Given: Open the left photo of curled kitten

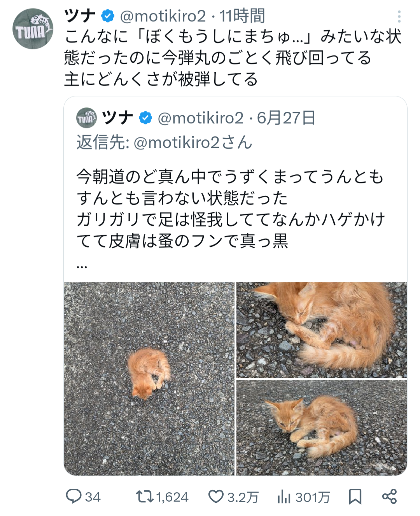Looking at the screenshot, I should tap(149, 379).
